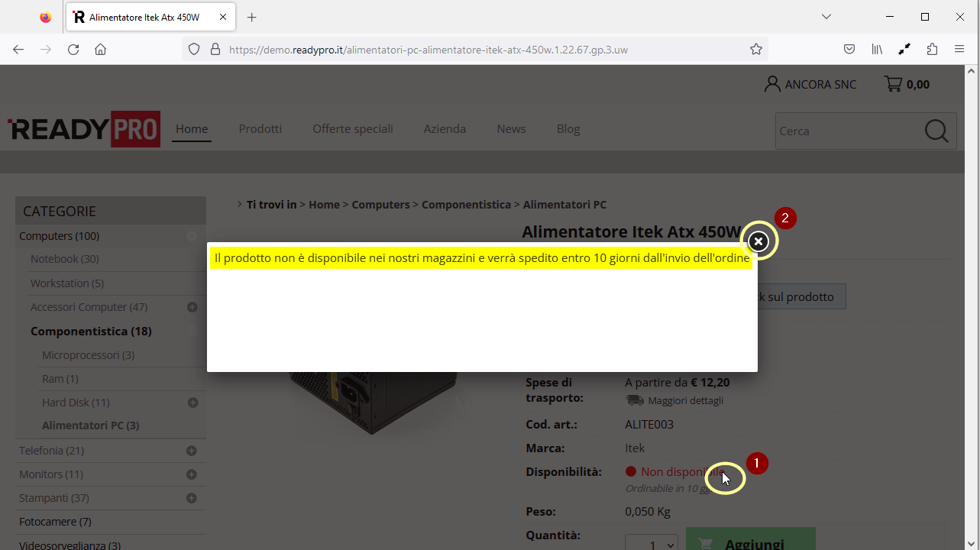Open Telefonia (21) category
The image size is (980, 550).
point(52,451)
